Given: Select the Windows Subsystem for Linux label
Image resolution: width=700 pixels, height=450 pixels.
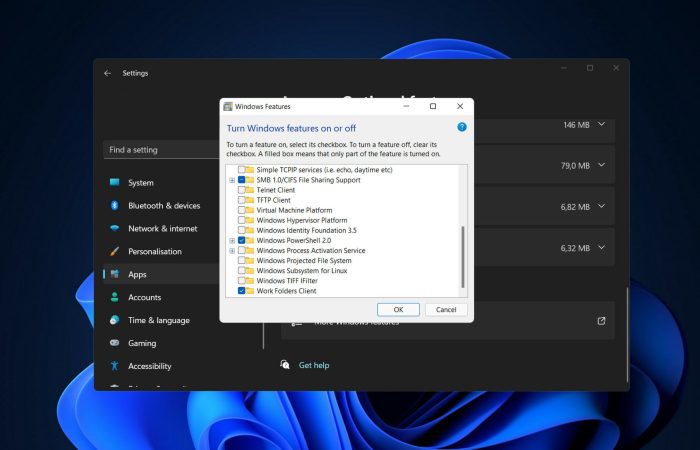Looking at the screenshot, I should pos(302,271).
